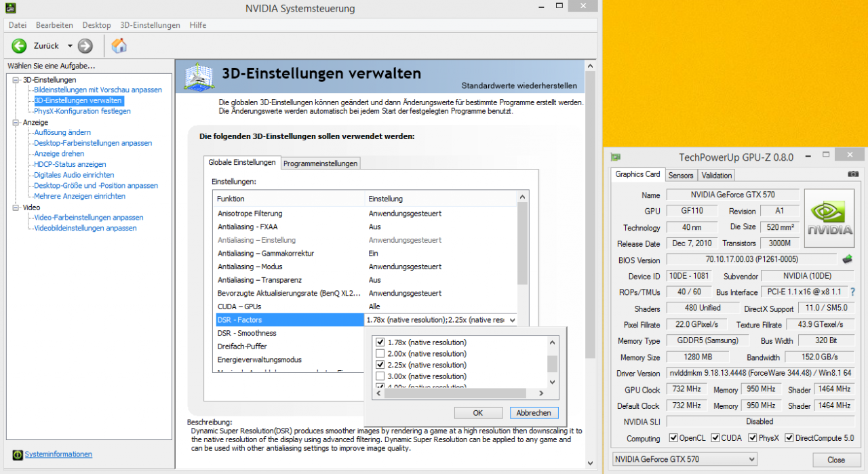Click the green Back arrow icon
The height and width of the screenshot is (474, 868).
pos(19,45)
